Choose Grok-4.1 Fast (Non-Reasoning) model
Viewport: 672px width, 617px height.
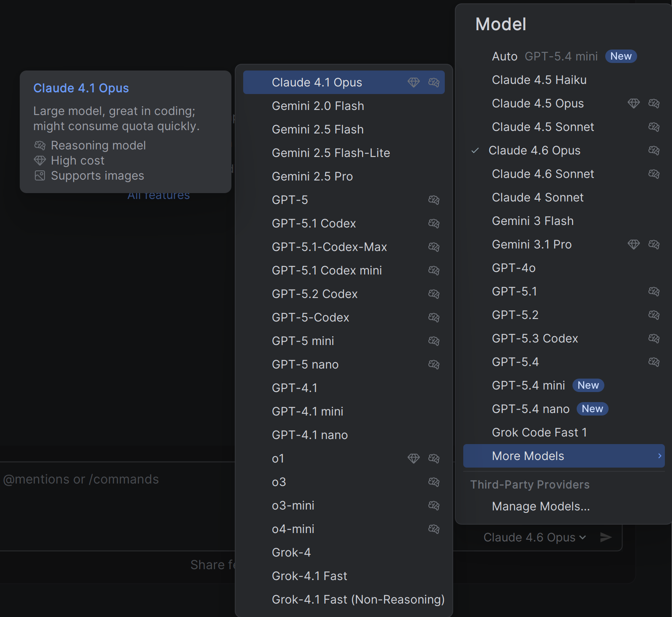pos(344,599)
